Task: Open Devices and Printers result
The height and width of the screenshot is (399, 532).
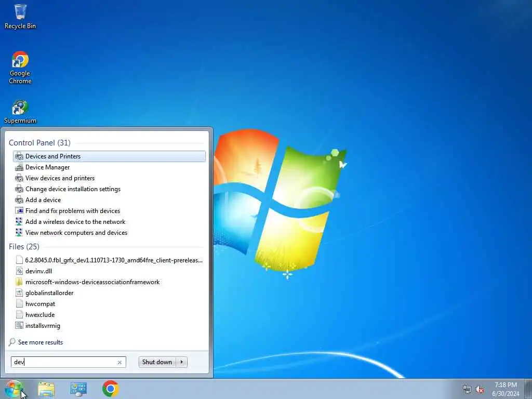Action: 109,156
